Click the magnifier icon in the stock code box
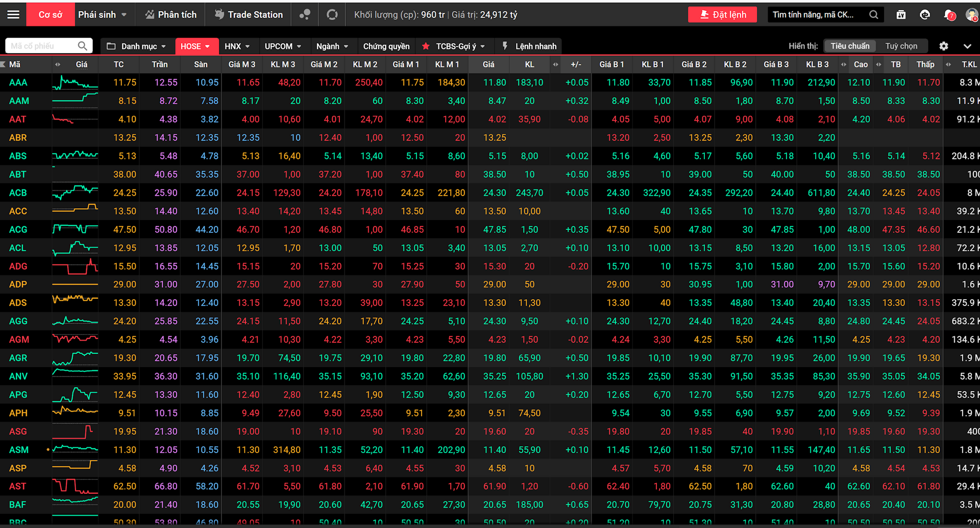This screenshot has width=980, height=528. click(x=82, y=46)
